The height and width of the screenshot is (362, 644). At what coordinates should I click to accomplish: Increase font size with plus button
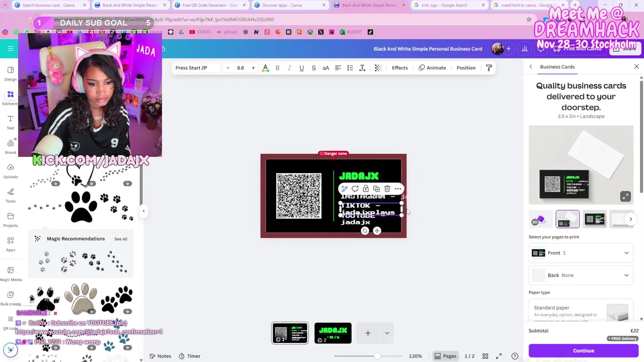tap(253, 68)
